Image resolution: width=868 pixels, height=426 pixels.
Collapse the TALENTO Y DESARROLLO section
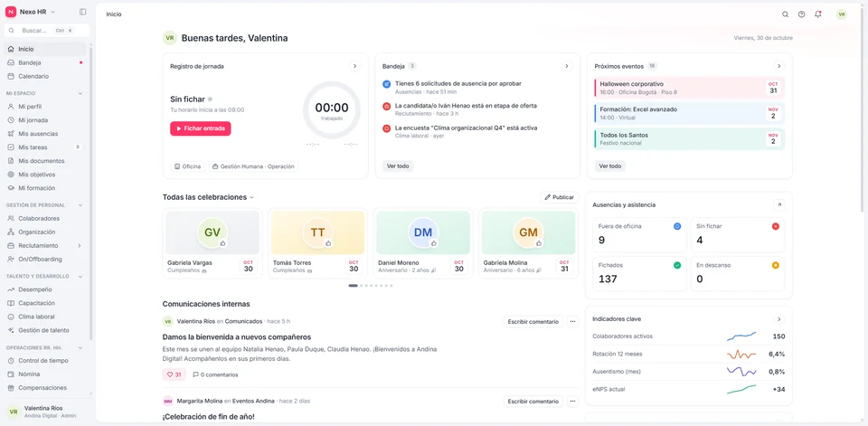[x=80, y=276]
